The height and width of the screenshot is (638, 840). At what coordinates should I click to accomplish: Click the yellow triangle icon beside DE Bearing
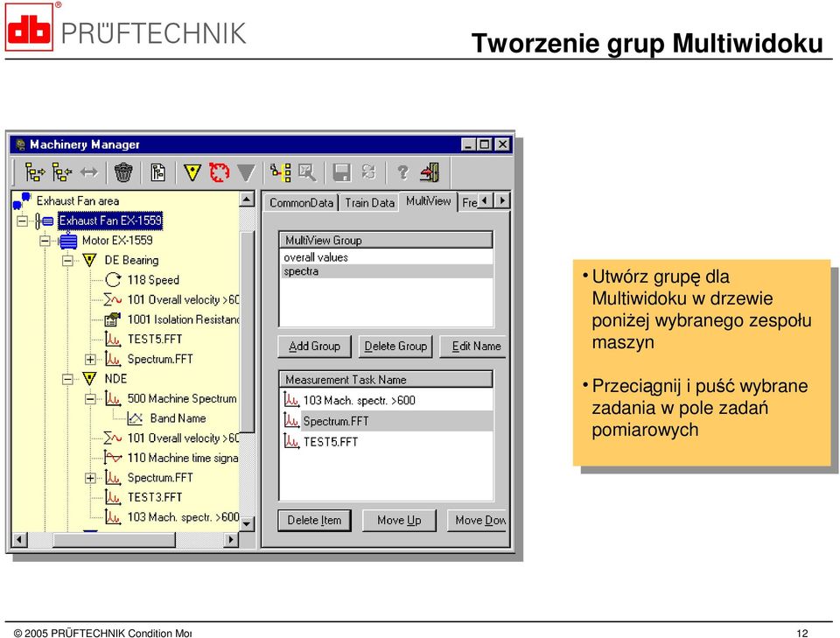click(x=89, y=260)
